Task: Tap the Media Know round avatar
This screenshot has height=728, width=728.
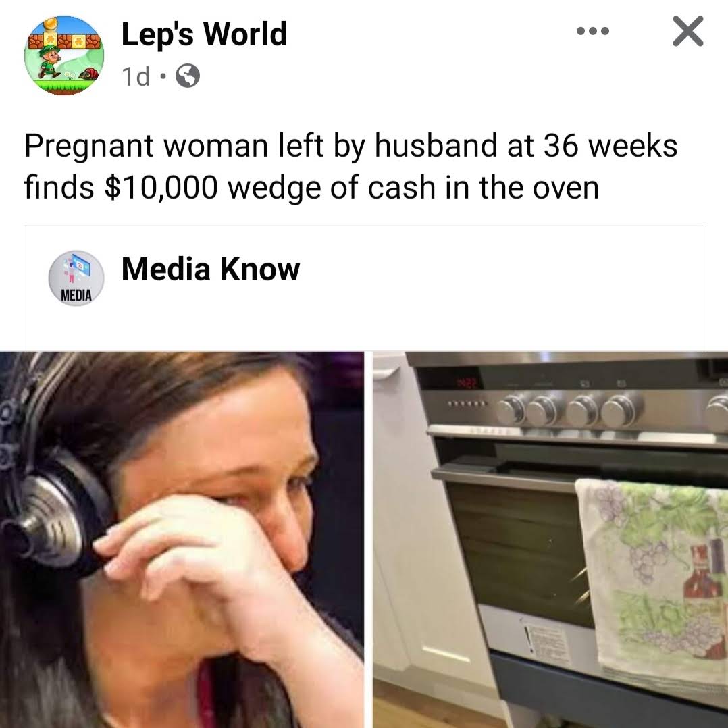Action: (x=76, y=278)
